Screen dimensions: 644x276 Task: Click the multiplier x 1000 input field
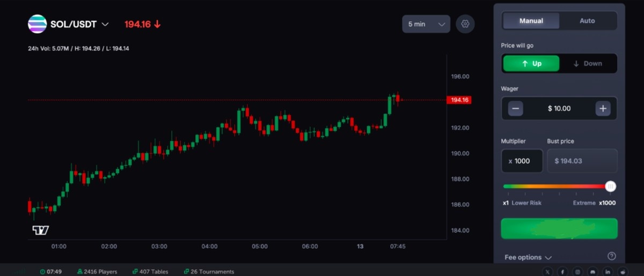point(522,161)
